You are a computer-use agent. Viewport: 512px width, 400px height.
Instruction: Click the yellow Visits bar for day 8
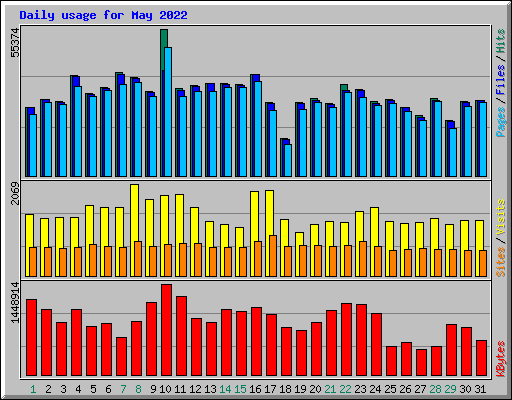pos(134,213)
